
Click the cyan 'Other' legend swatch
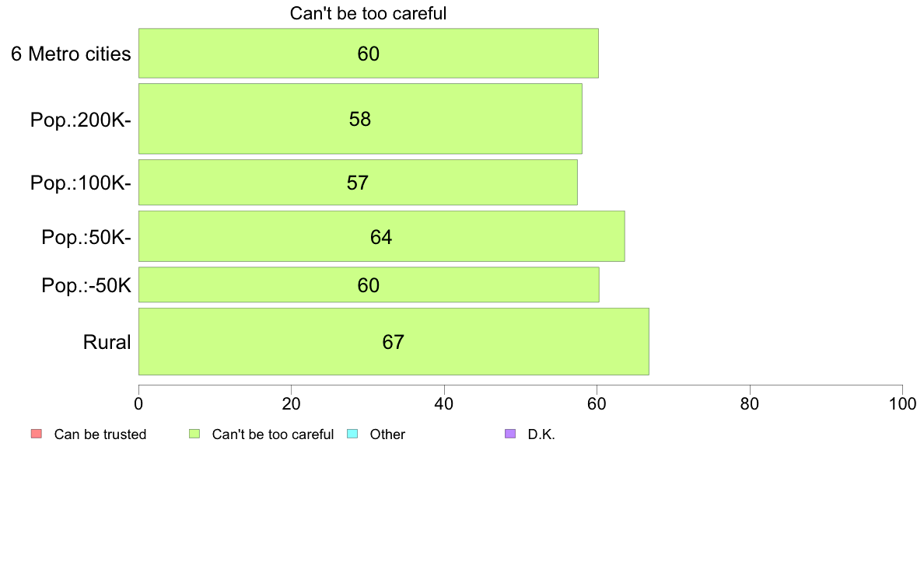(352, 434)
